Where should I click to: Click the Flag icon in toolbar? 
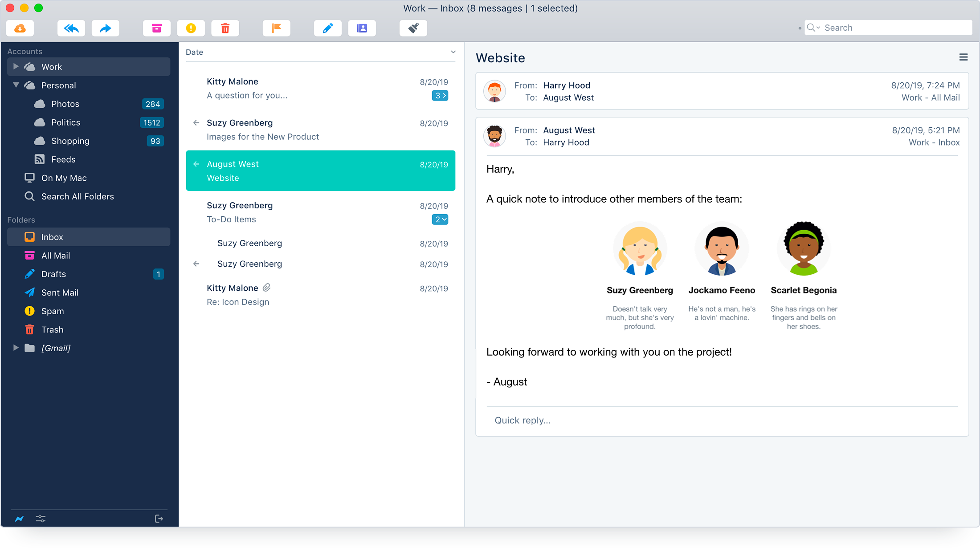click(x=276, y=28)
